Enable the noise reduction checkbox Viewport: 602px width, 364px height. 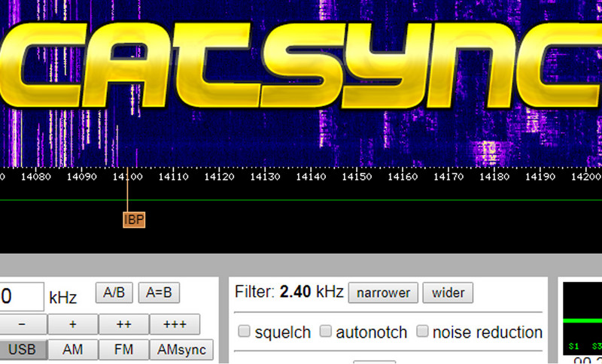coord(422,331)
